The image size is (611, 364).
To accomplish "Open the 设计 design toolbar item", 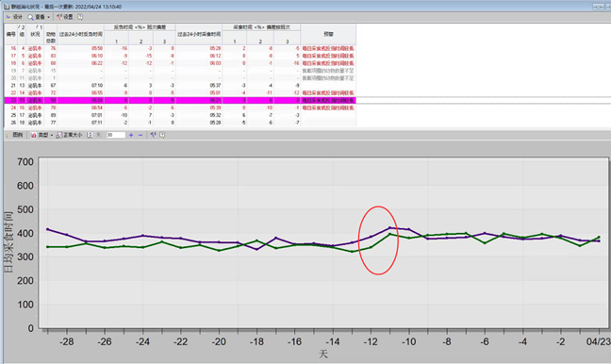I will click(14, 17).
